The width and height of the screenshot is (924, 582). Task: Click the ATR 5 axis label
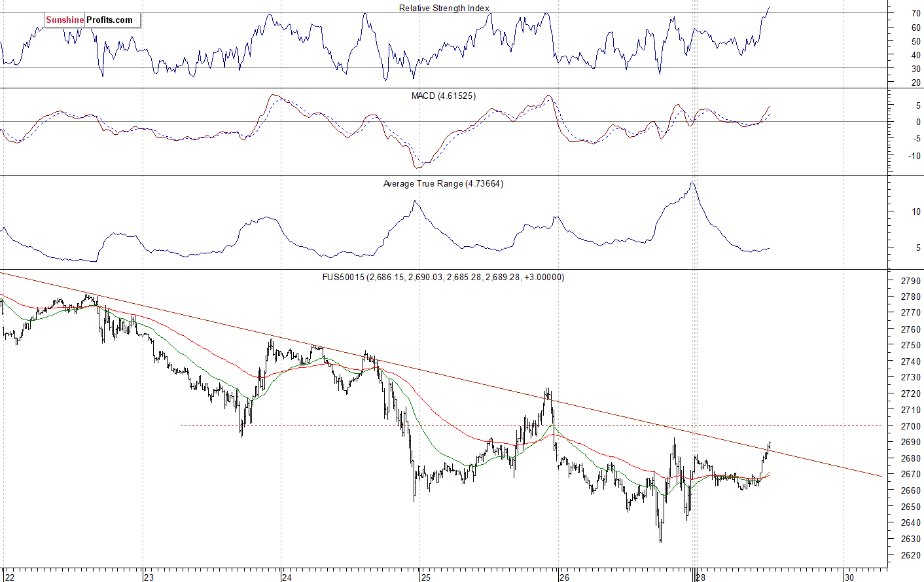coord(918,247)
